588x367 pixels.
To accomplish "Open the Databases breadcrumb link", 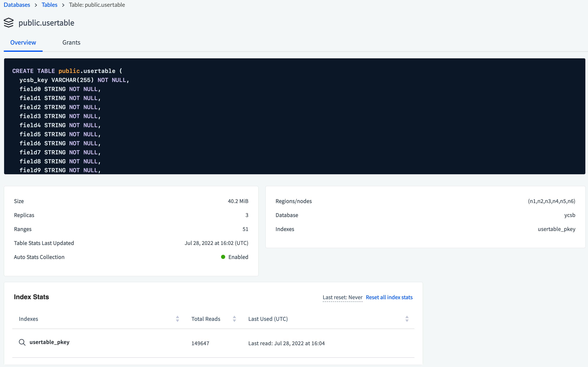I will point(17,5).
